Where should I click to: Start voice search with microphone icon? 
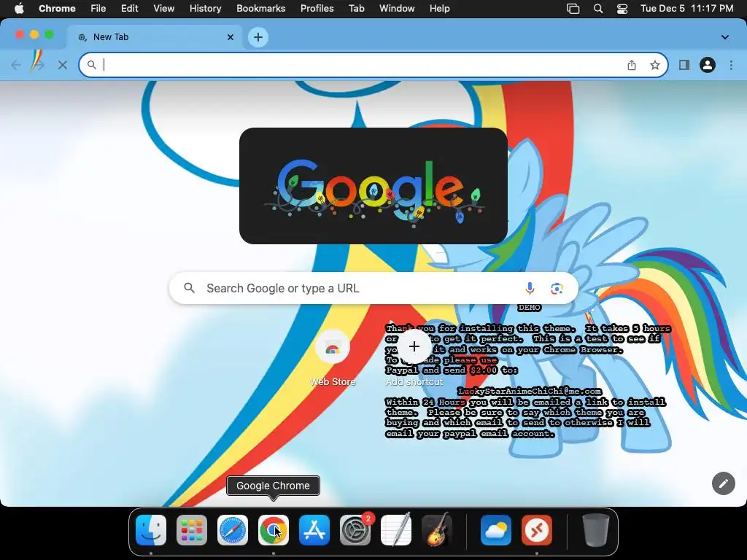(530, 288)
